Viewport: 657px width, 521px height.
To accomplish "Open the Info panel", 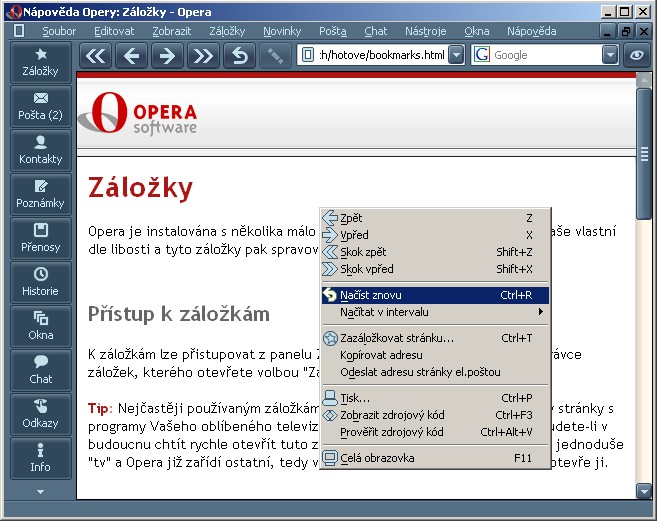I will [x=41, y=459].
